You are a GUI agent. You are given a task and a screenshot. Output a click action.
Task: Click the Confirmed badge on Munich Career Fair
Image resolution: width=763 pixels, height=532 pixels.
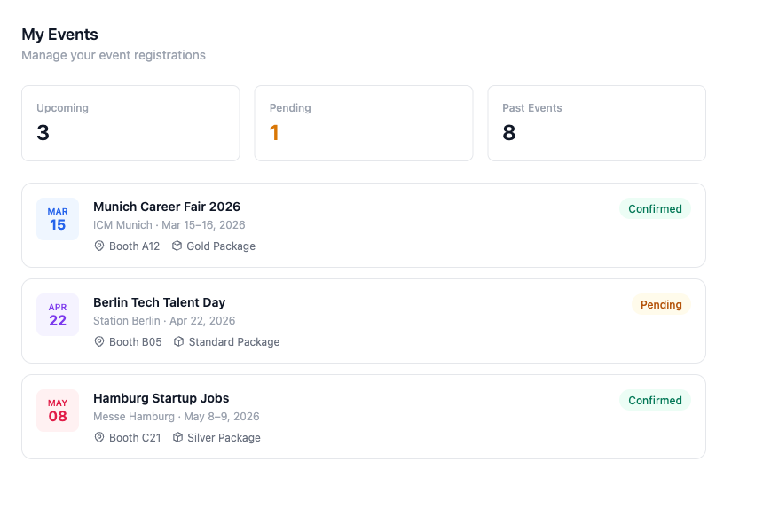tap(655, 208)
